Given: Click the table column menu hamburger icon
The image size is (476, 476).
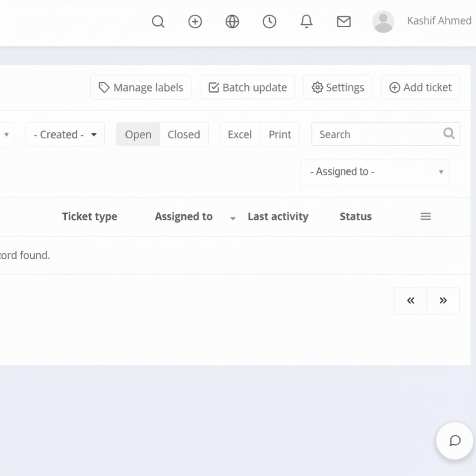Looking at the screenshot, I should pos(425,217).
